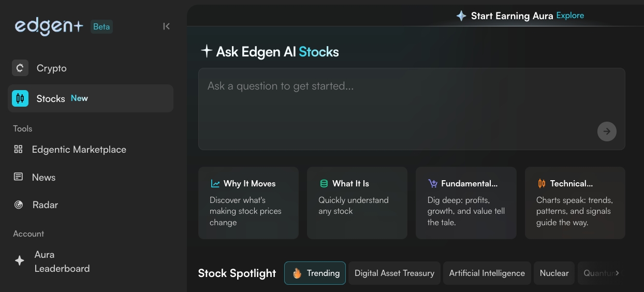
Task: Click the Why It Moves chart icon
Action: pyautogui.click(x=215, y=184)
